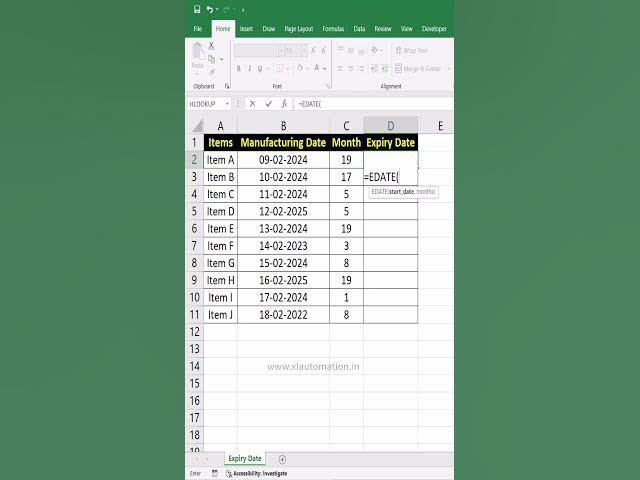Click Accessibility: Investigate in status bar
This screenshot has height=480, width=640.
coord(256,473)
